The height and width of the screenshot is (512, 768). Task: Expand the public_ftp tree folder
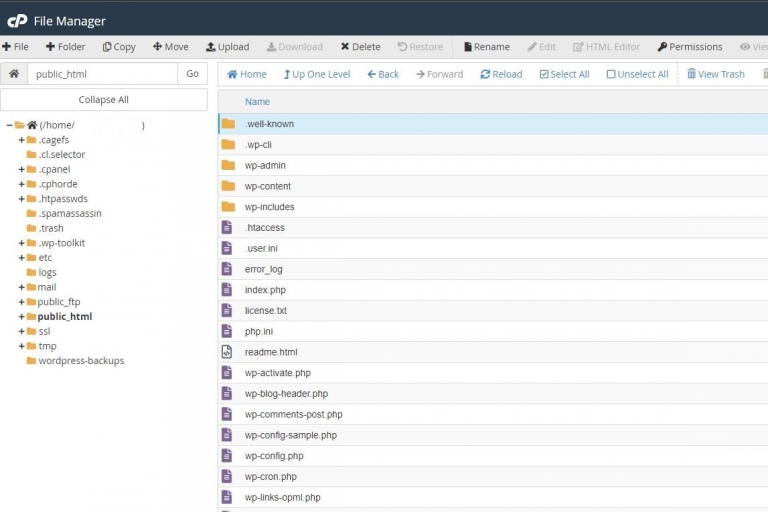[22, 302]
